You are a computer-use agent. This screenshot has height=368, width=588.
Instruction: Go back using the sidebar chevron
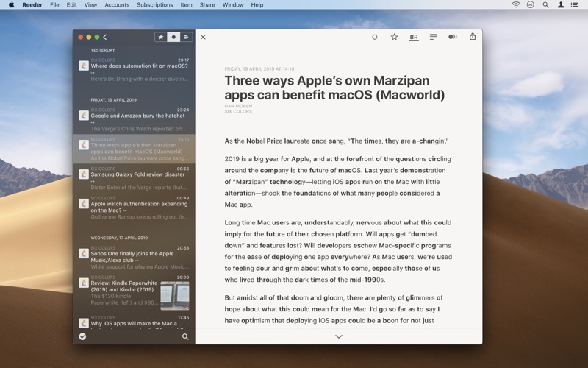[105, 37]
